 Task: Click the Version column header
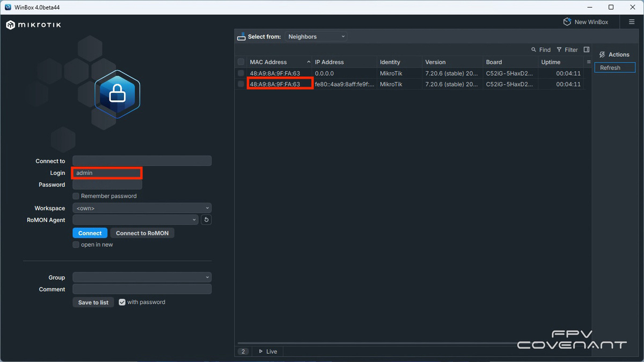pos(453,62)
